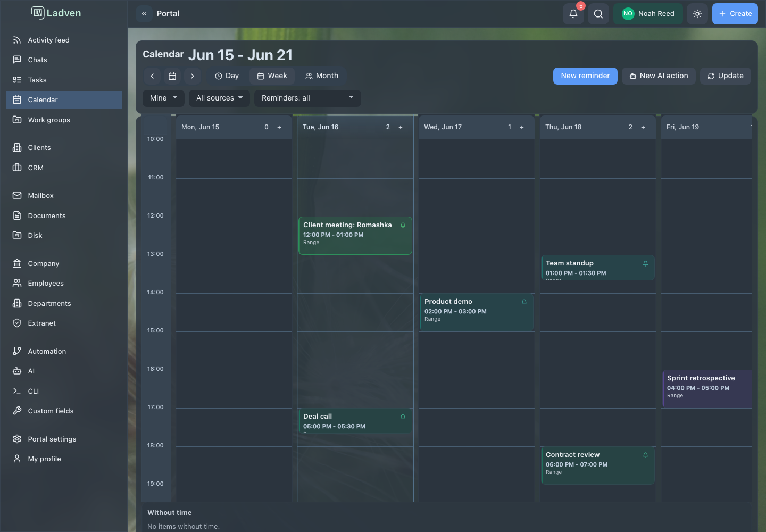Switch to Week view
This screenshot has width=766, height=532.
pyautogui.click(x=272, y=76)
